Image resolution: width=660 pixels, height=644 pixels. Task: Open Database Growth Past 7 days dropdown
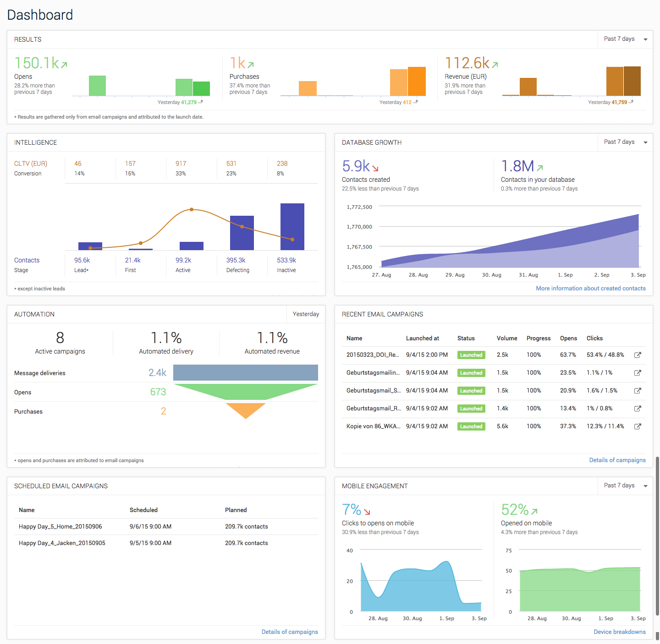[x=625, y=142]
